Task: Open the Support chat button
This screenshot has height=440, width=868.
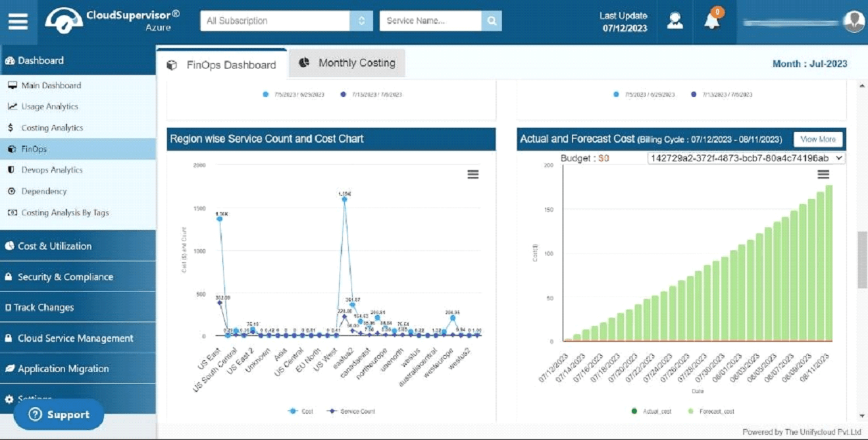Action: tap(59, 414)
